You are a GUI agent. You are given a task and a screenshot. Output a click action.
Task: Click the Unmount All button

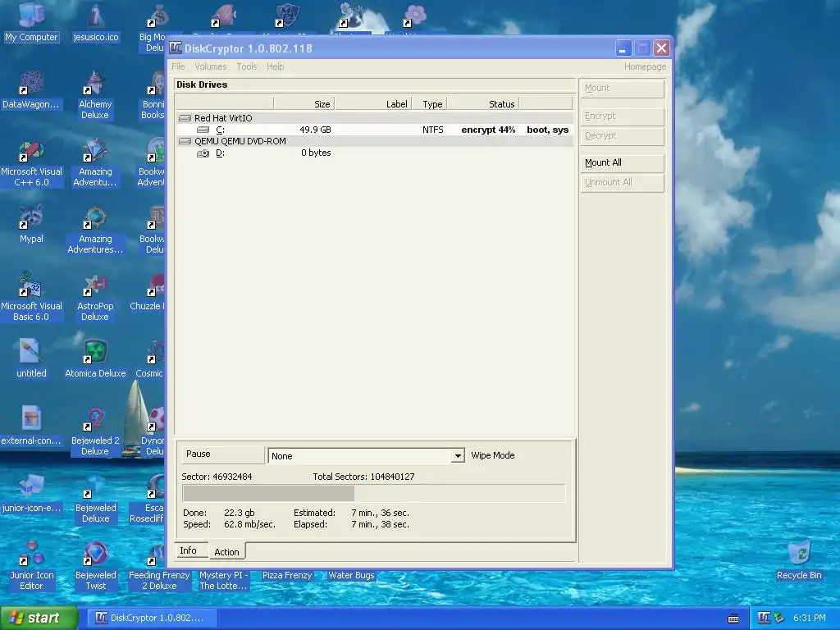coord(622,183)
